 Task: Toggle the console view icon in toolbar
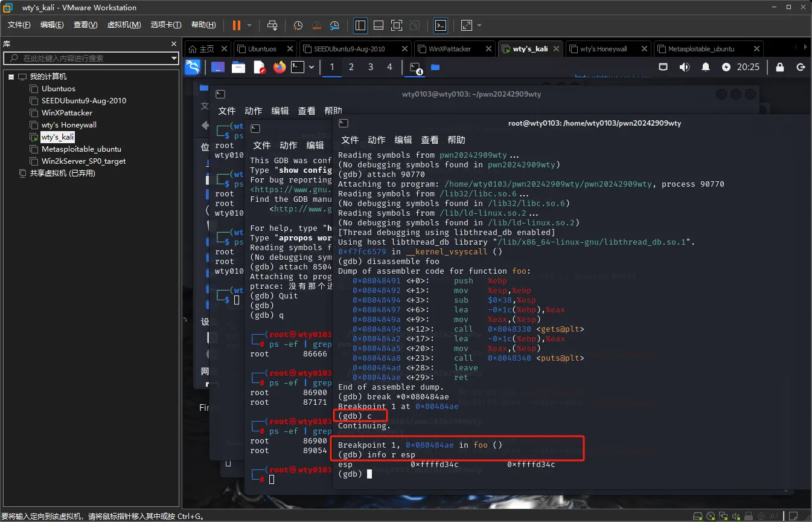(441, 25)
